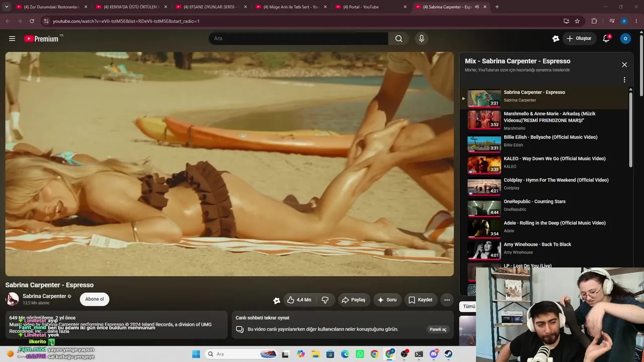
Task: Click the Chrome address bar URL
Action: tap(126, 21)
